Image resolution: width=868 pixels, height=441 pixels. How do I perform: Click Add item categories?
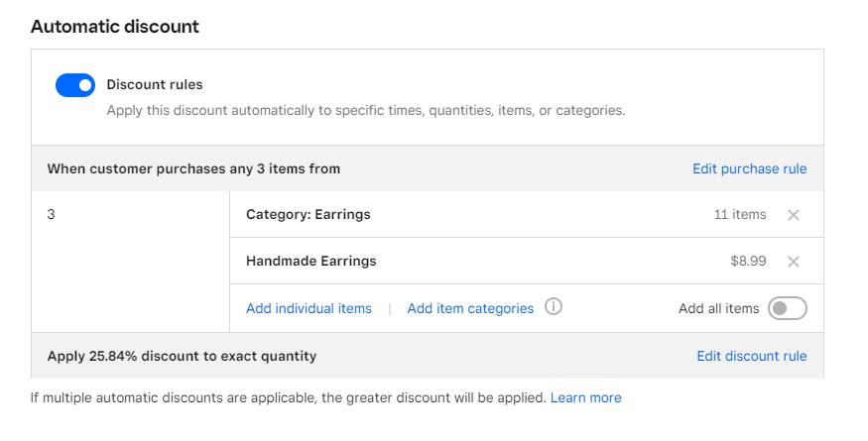tap(470, 308)
